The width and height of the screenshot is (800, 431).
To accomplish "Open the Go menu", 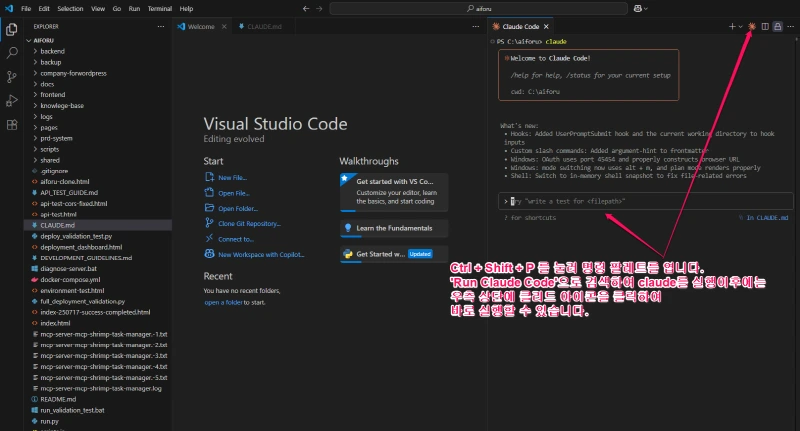I will (117, 9).
